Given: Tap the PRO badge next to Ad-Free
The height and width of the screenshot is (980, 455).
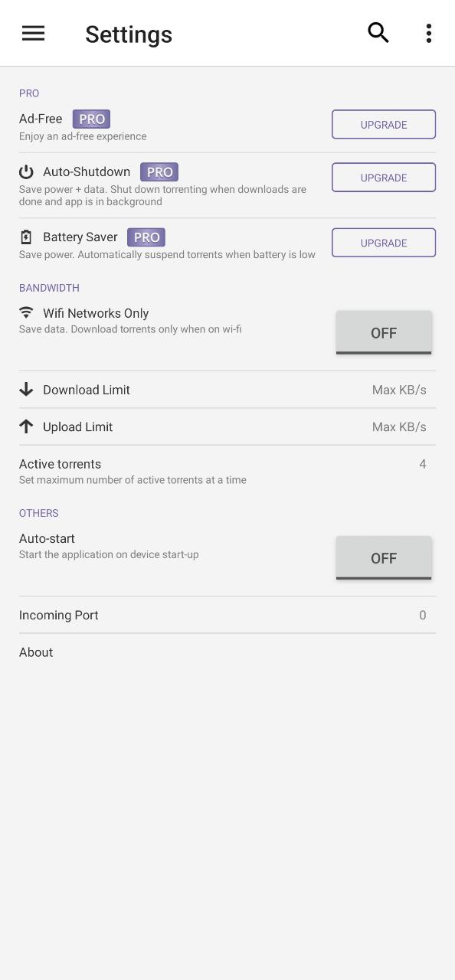Looking at the screenshot, I should click(92, 119).
